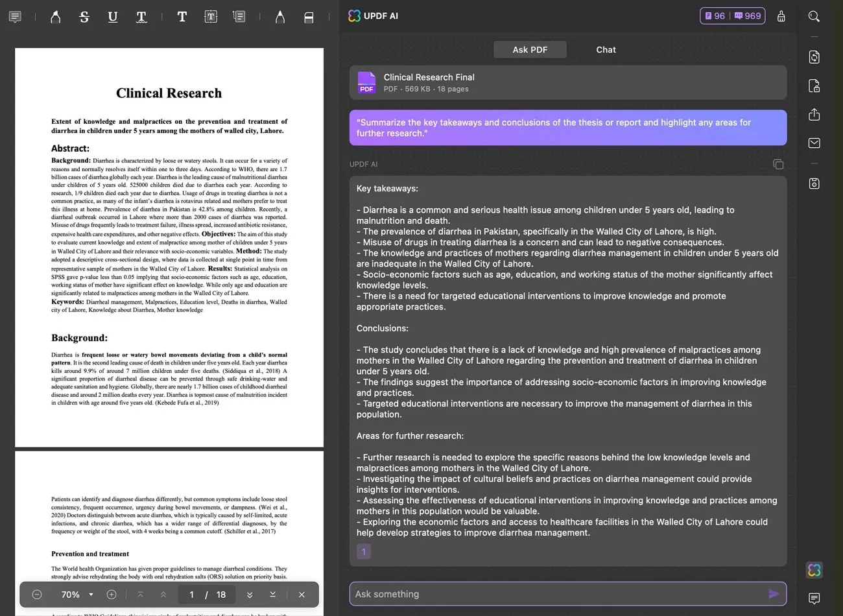This screenshot has height=616, width=843.
Task: Jump to the last page
Action: point(273,595)
